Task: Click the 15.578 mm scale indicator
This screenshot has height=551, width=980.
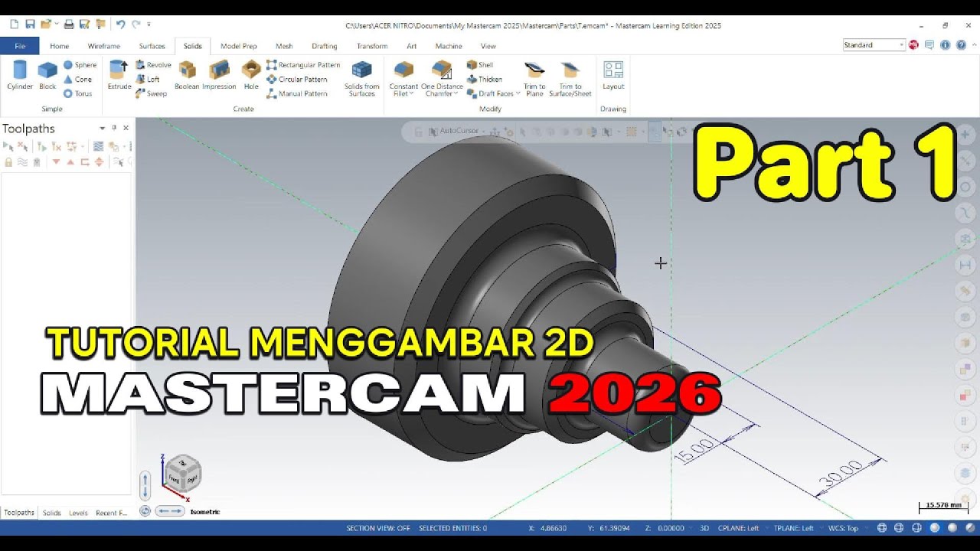Action: click(x=943, y=506)
